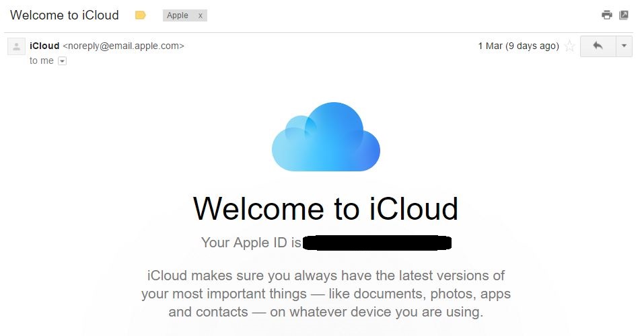The height and width of the screenshot is (336, 644).
Task: Click the large 'Welcome to iCloud' heading
Action: [x=326, y=208]
